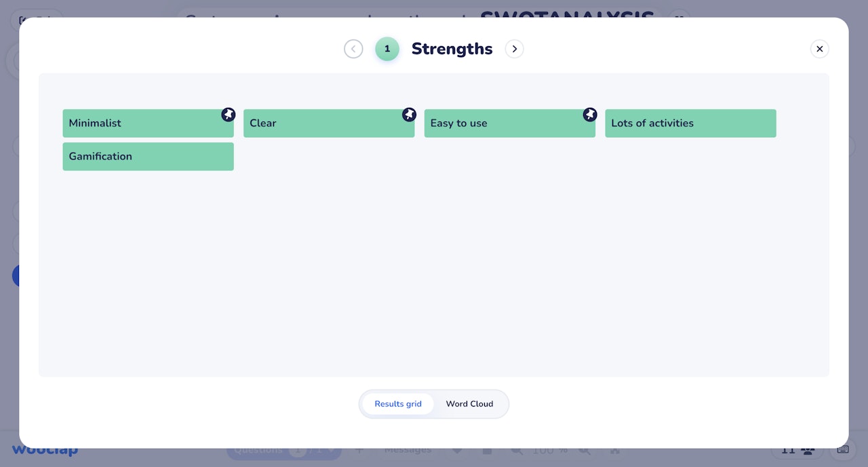Select the Lots of activities answer
The height and width of the screenshot is (467, 868).
(690, 124)
